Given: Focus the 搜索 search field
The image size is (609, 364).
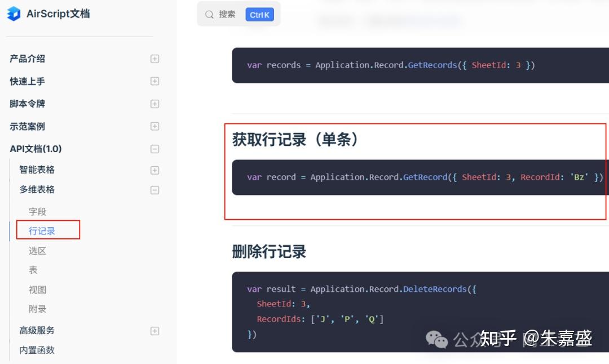Looking at the screenshot, I should [x=239, y=14].
